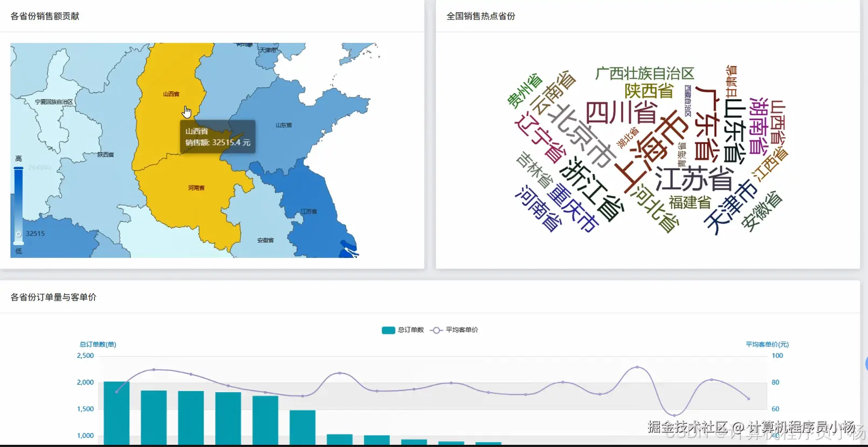The image size is (868, 447).
Task: Toggle the 平均客单价 legend series
Action: click(454, 330)
